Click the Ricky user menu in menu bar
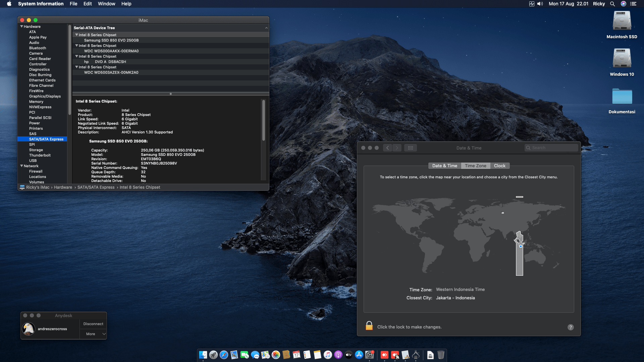 coord(599,4)
